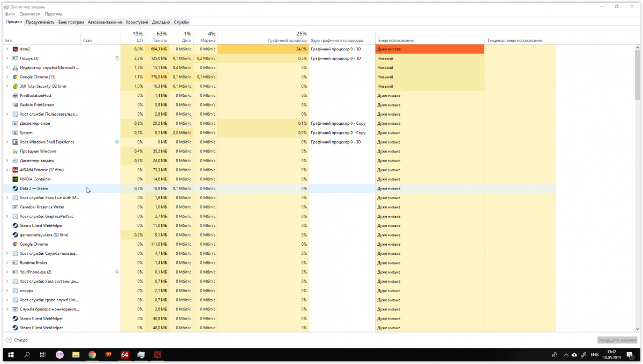Click the vertical scrollbar thumb
The width and height of the screenshot is (643, 364).
637,75
